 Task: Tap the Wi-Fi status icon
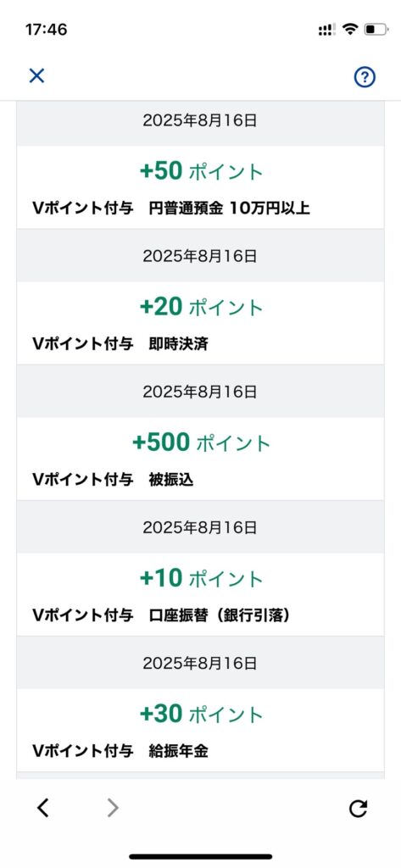(x=350, y=29)
